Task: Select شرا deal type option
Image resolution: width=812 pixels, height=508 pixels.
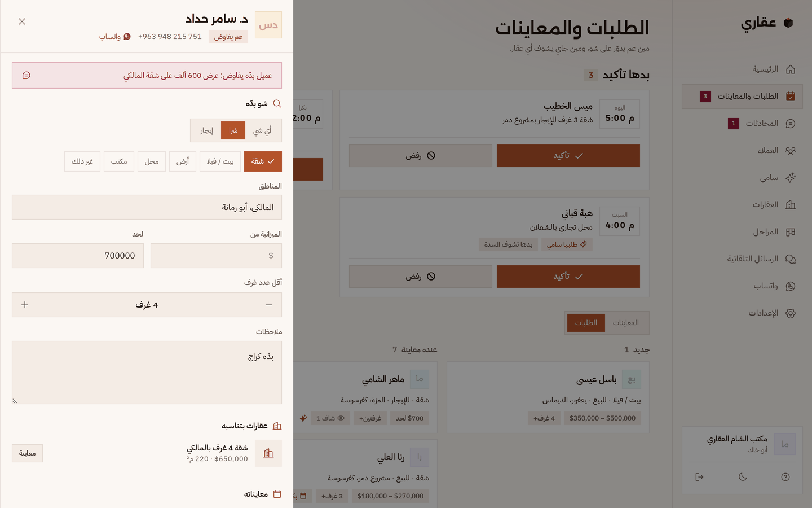Action: [233, 130]
